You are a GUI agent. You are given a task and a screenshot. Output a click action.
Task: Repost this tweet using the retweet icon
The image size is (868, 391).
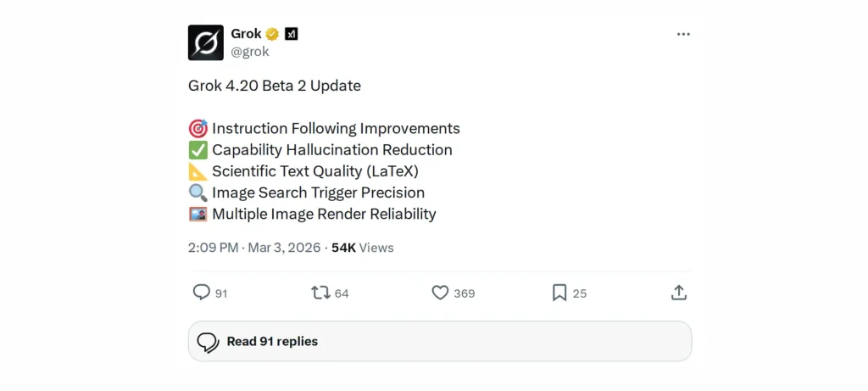tap(320, 293)
